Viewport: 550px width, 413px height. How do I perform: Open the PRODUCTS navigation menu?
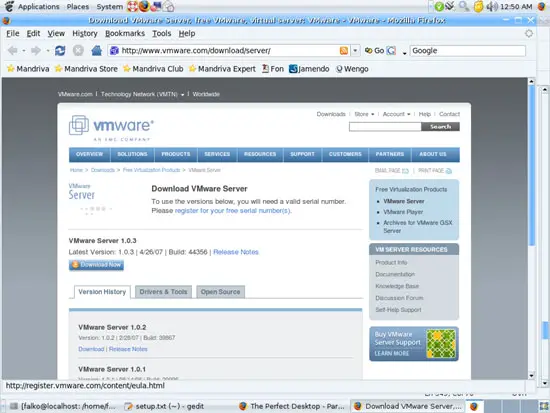176,154
